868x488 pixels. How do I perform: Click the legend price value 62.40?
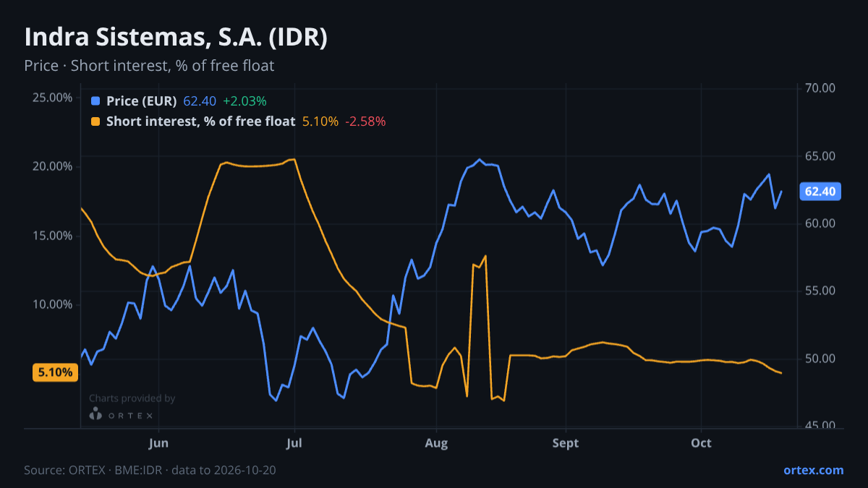[200, 101]
